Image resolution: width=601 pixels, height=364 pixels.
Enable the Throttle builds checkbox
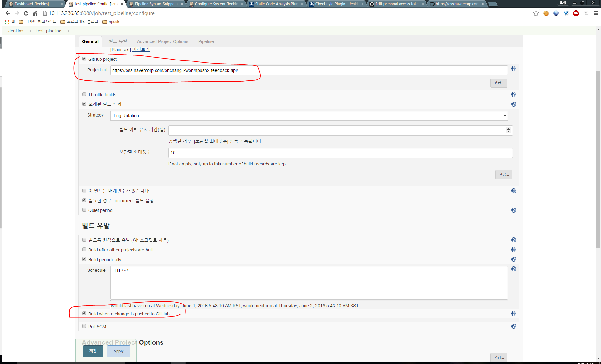coord(84,94)
